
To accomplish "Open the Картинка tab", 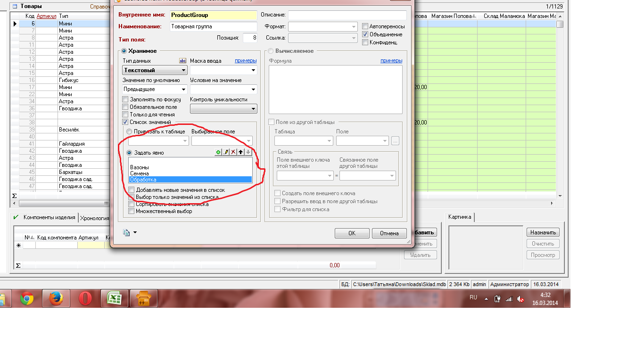I will (460, 217).
